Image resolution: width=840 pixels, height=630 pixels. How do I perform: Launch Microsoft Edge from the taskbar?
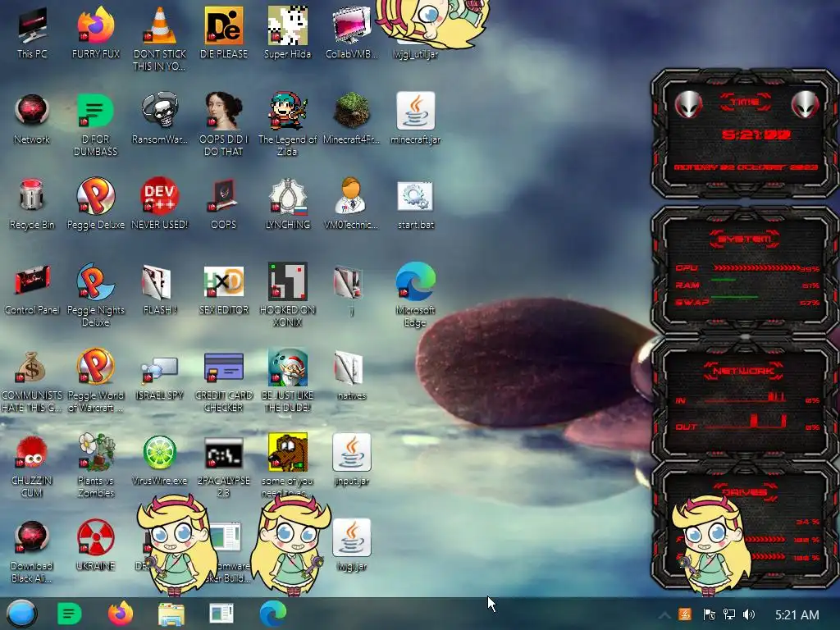coord(272,614)
